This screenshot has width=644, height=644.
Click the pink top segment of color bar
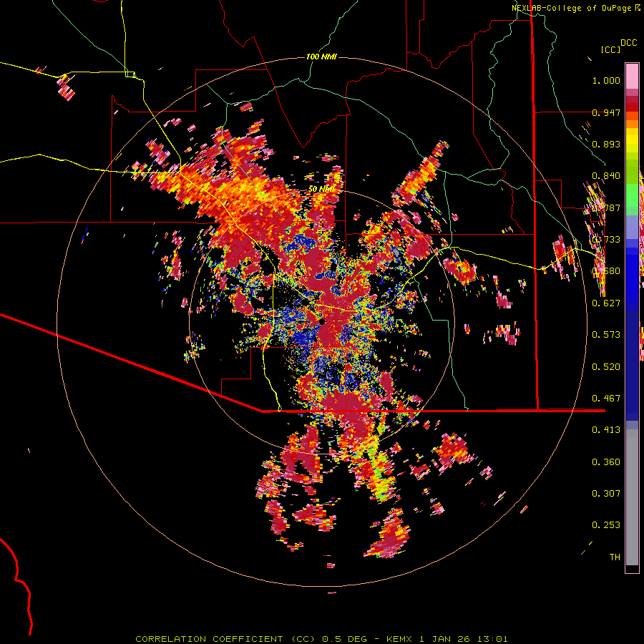(x=632, y=76)
